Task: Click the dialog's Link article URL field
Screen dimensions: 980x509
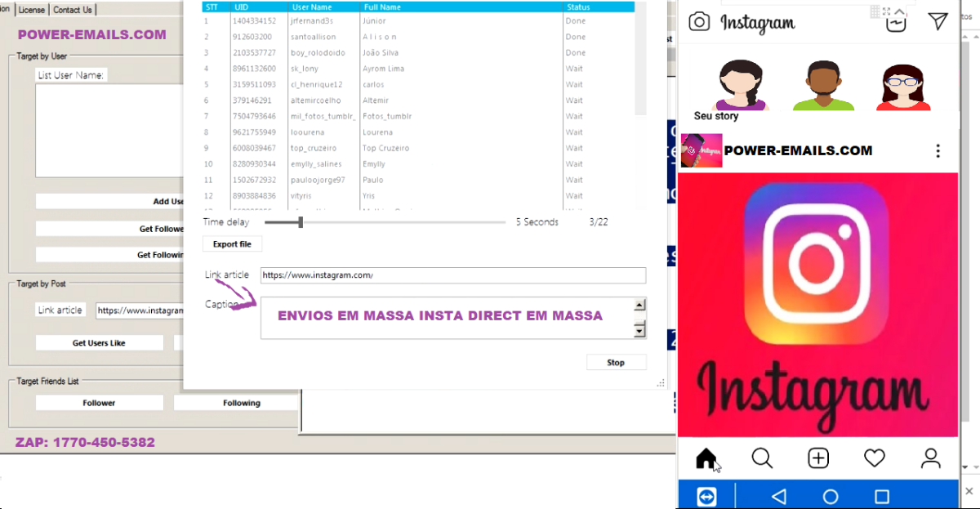Action: pos(453,275)
